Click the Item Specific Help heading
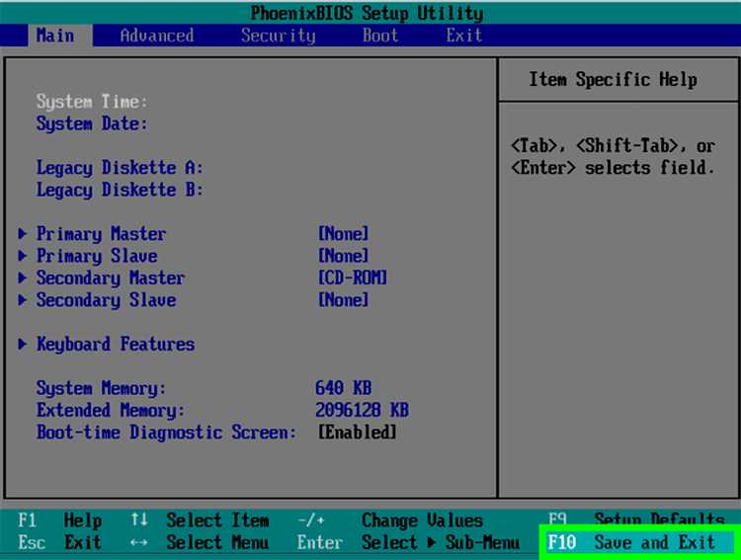Screen dimensions: 741x560 [613, 79]
